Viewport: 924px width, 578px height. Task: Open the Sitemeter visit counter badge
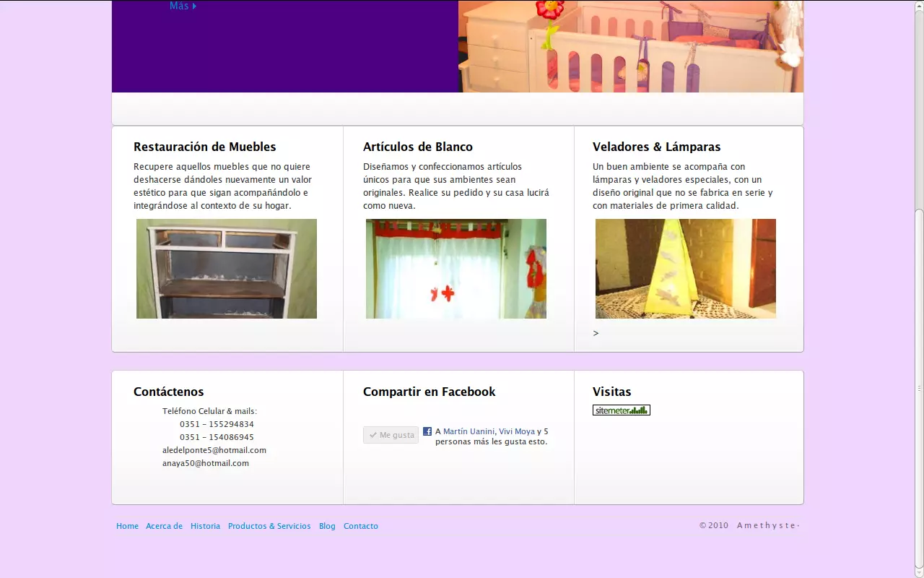[621, 410]
